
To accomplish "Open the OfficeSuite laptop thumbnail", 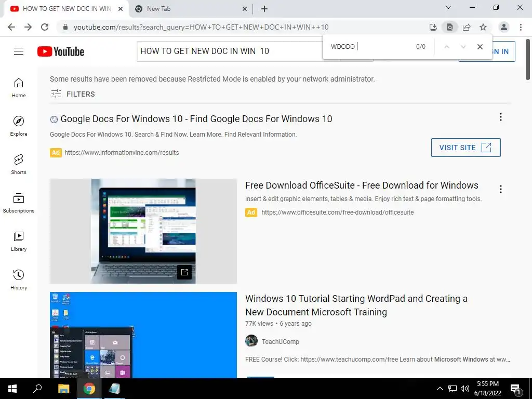I will pyautogui.click(x=143, y=231).
